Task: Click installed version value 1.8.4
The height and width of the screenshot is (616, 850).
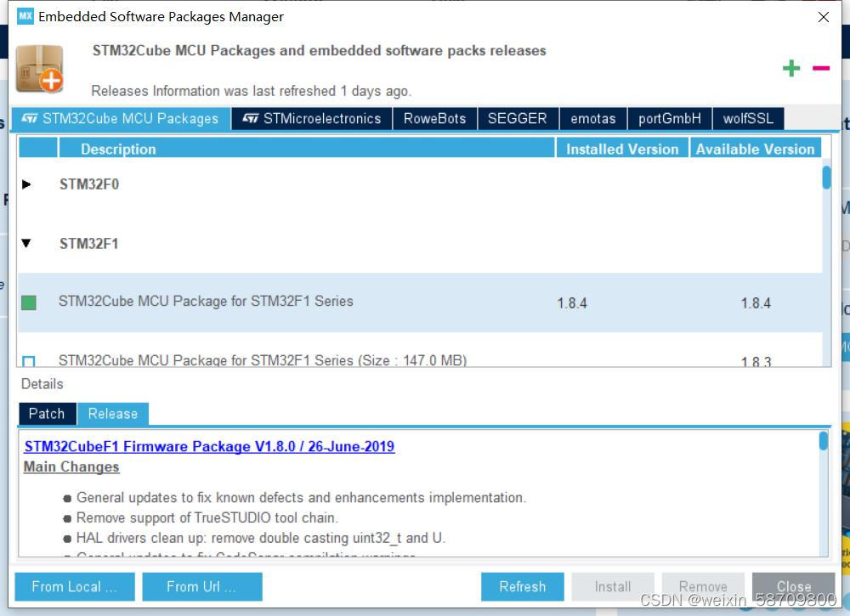Action: pyautogui.click(x=572, y=303)
